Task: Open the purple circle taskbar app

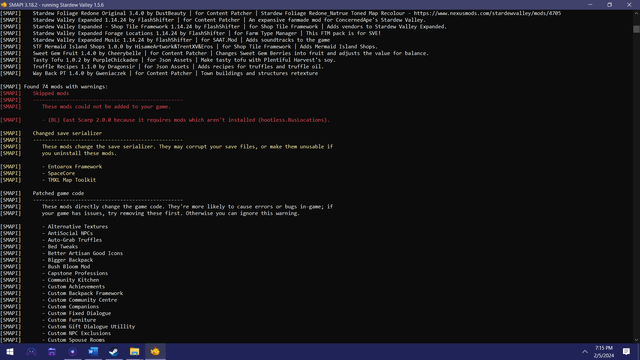Action: [x=73, y=351]
